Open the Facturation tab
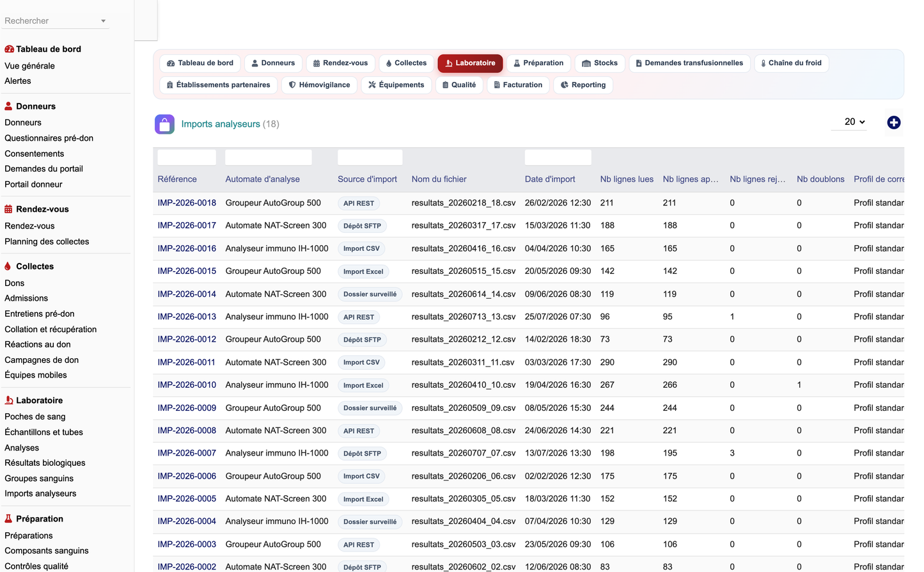 tap(518, 85)
